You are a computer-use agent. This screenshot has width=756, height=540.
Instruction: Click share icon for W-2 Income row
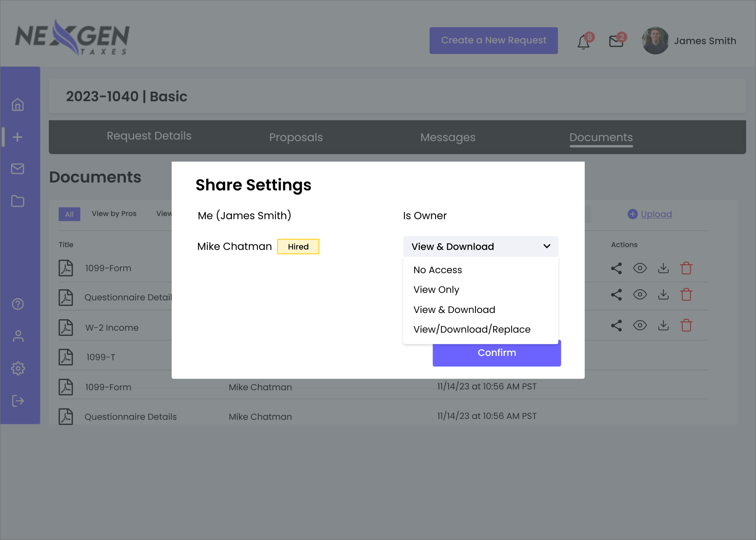coord(616,325)
